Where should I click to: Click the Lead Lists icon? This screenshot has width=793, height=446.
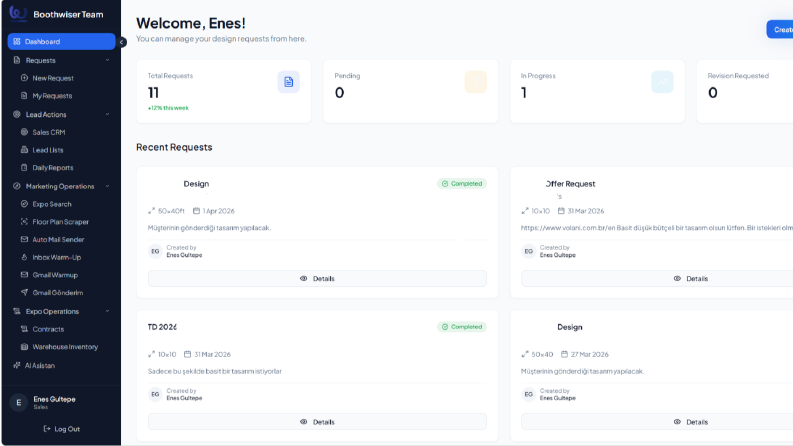[x=24, y=150]
